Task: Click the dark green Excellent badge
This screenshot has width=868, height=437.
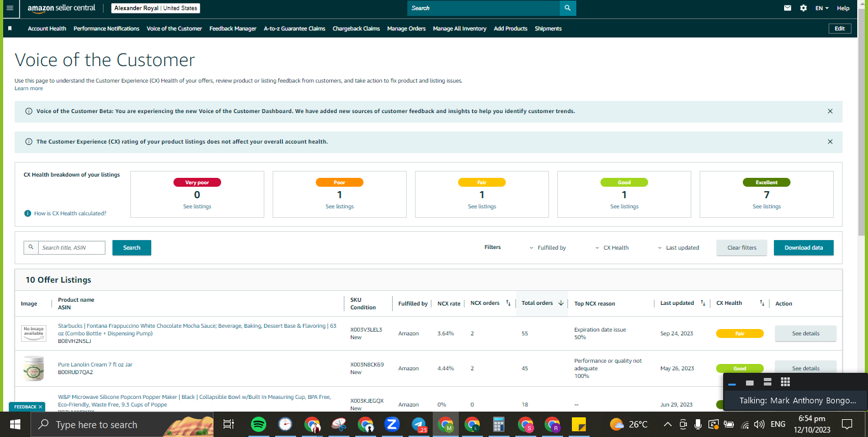Action: point(766,182)
